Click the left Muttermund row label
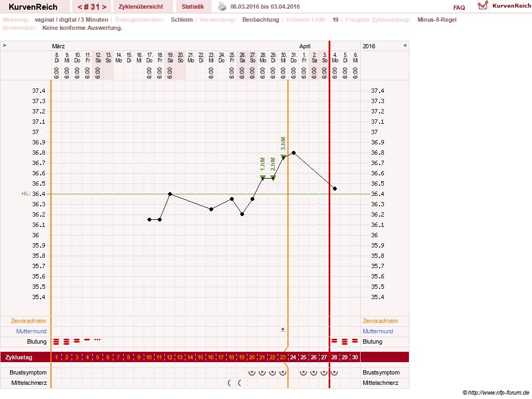The height and width of the screenshot is (399, 532). pyautogui.click(x=31, y=331)
